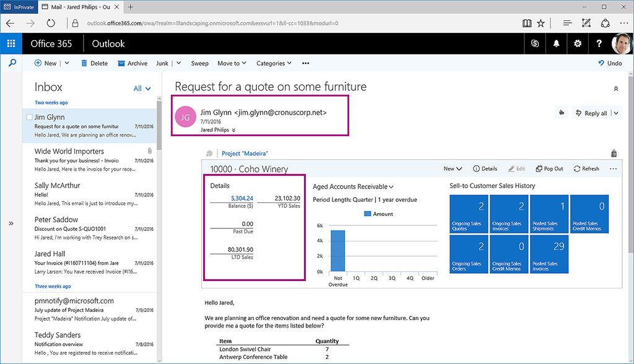Screen dimensions: 634x364
Task: Click the browser refresh button
Action: 51,23
